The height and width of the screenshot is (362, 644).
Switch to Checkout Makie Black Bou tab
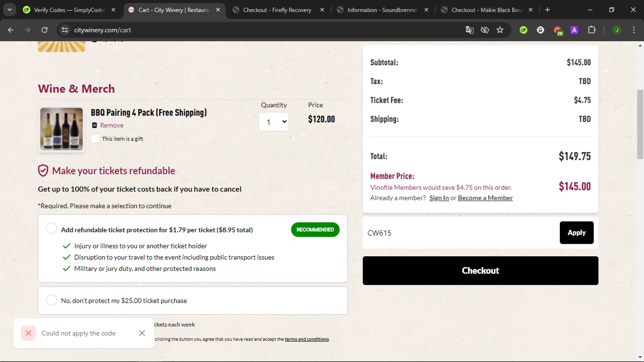(x=486, y=10)
